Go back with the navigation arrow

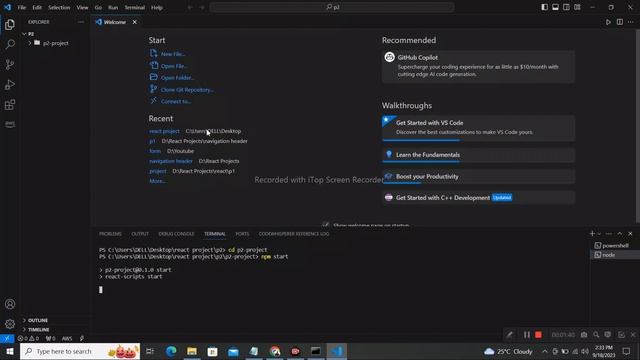190,7
